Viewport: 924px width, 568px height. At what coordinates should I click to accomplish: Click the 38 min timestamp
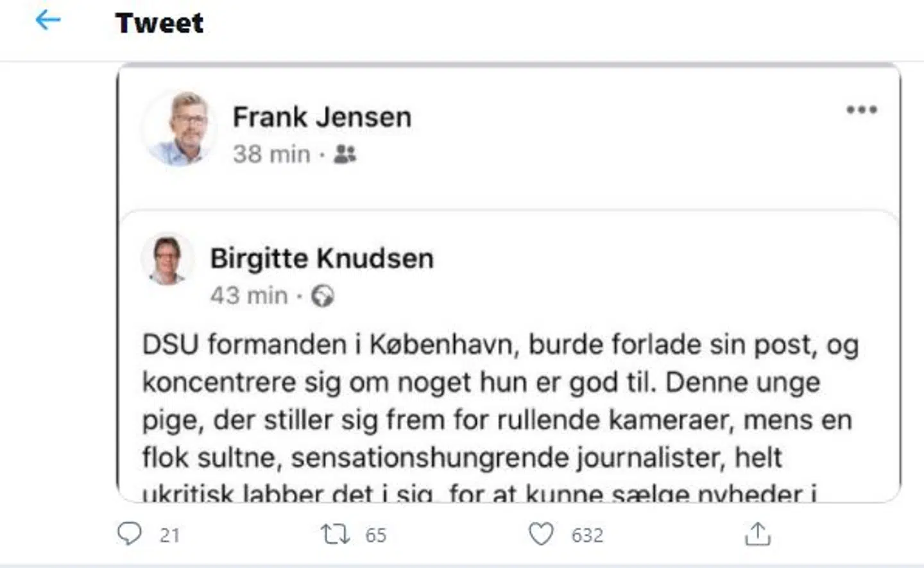tap(271, 154)
